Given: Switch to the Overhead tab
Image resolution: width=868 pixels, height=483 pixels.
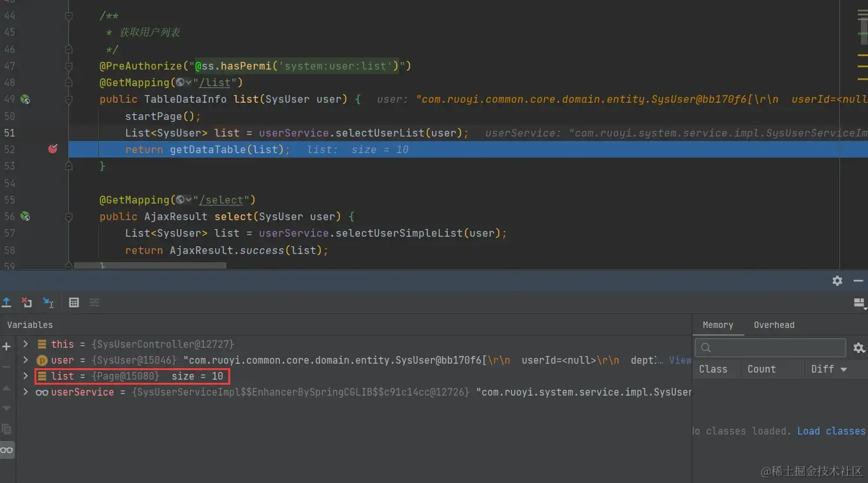Looking at the screenshot, I should 774,325.
